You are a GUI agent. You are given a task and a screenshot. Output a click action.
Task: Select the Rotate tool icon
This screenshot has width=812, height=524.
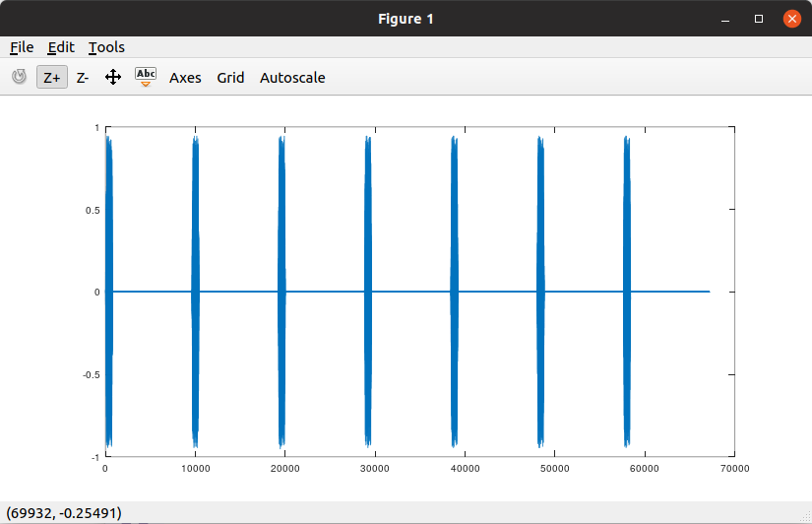click(x=19, y=77)
